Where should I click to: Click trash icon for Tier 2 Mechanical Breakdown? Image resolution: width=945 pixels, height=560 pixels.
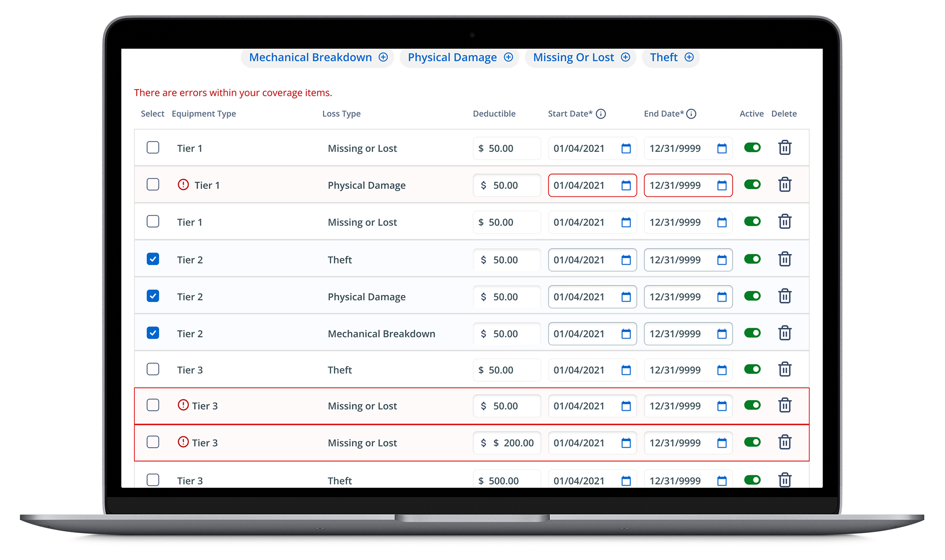pyautogui.click(x=785, y=333)
